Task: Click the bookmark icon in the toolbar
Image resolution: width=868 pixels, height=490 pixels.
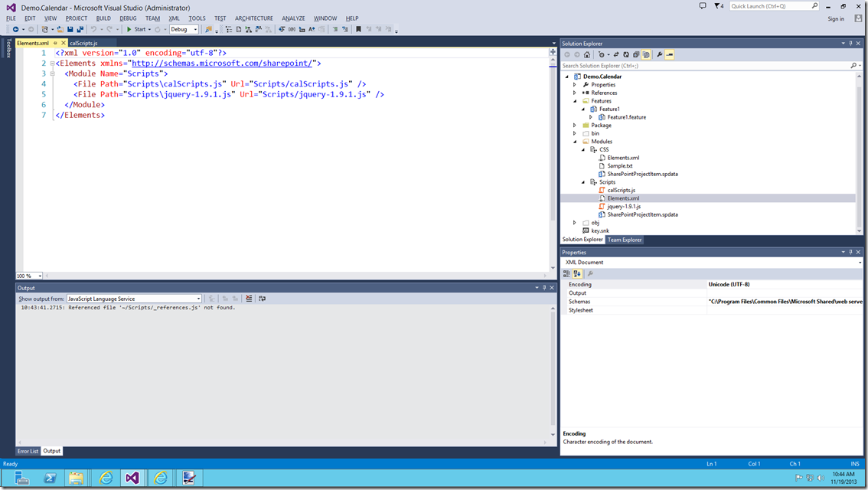Action: pos(359,29)
